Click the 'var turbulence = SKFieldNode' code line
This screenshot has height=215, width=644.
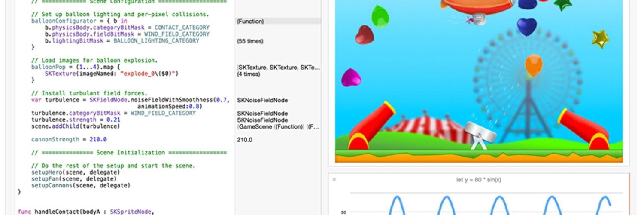coord(130,100)
